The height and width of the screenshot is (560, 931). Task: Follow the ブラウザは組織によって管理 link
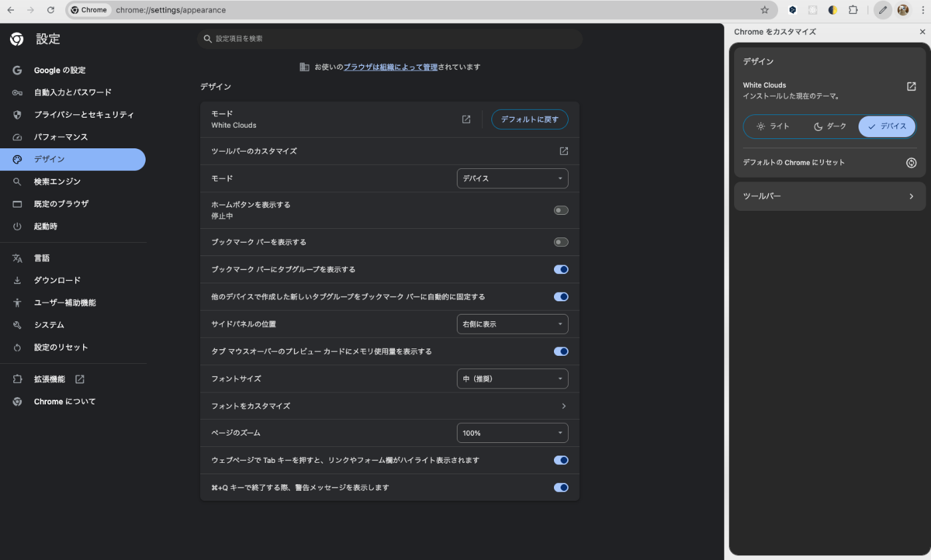coord(390,67)
